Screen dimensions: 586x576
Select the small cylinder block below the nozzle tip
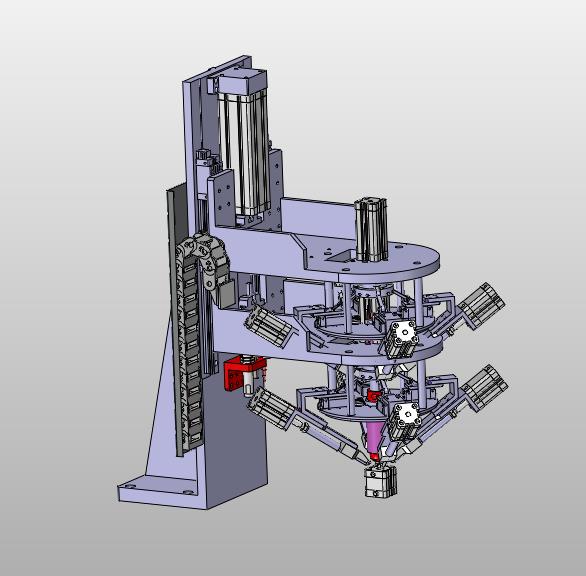[380, 481]
